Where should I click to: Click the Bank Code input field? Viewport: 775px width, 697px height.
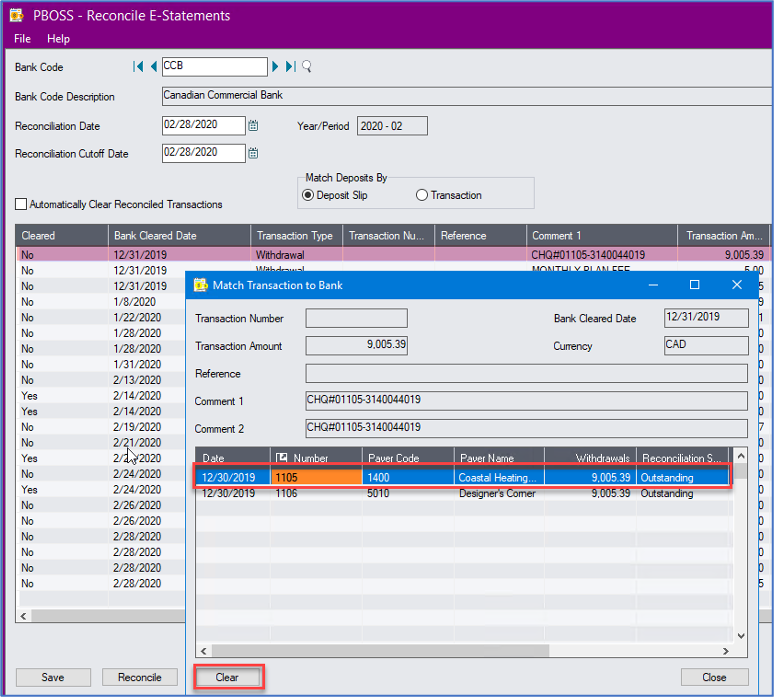click(215, 66)
